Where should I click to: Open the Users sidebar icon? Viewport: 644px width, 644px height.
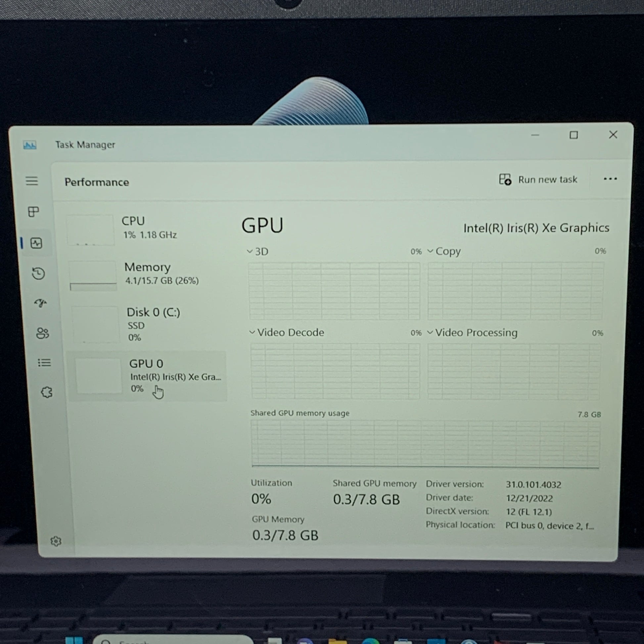[x=42, y=333]
